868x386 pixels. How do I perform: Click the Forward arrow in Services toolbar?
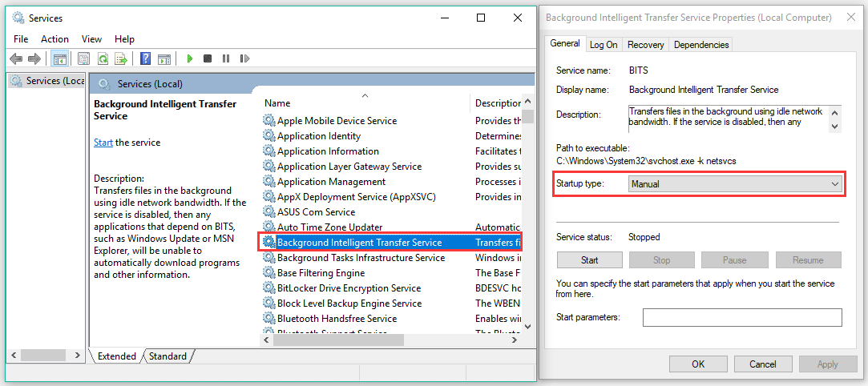click(x=34, y=58)
